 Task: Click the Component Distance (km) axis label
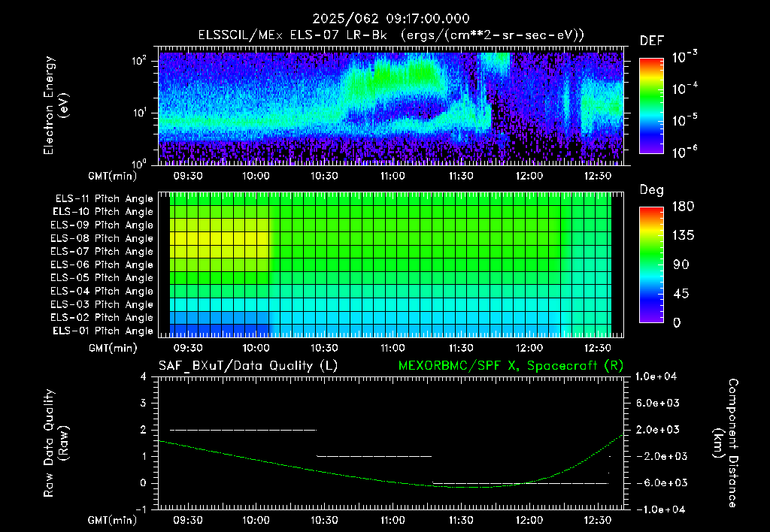[x=726, y=443]
